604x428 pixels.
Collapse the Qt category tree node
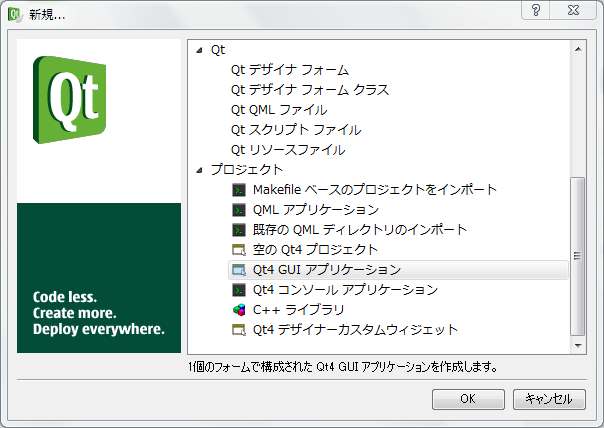point(199,50)
